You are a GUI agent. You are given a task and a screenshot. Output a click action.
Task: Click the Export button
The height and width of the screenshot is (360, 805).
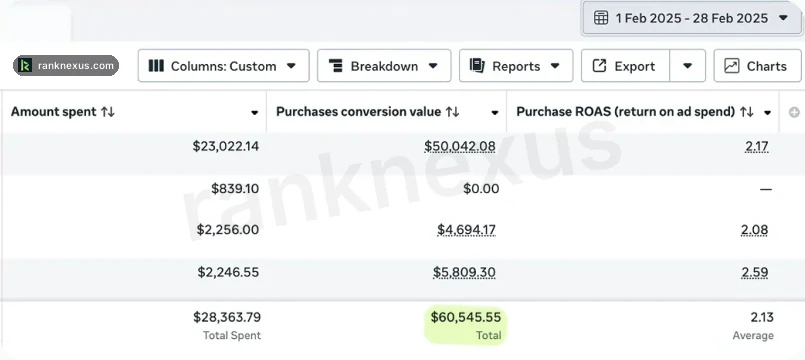click(625, 66)
